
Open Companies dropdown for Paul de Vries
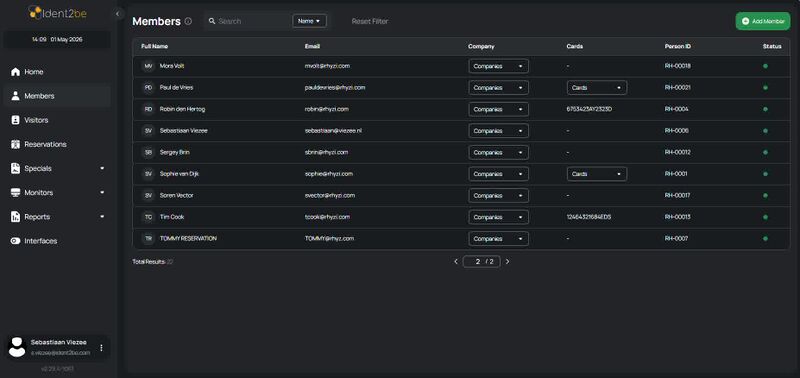tap(498, 88)
